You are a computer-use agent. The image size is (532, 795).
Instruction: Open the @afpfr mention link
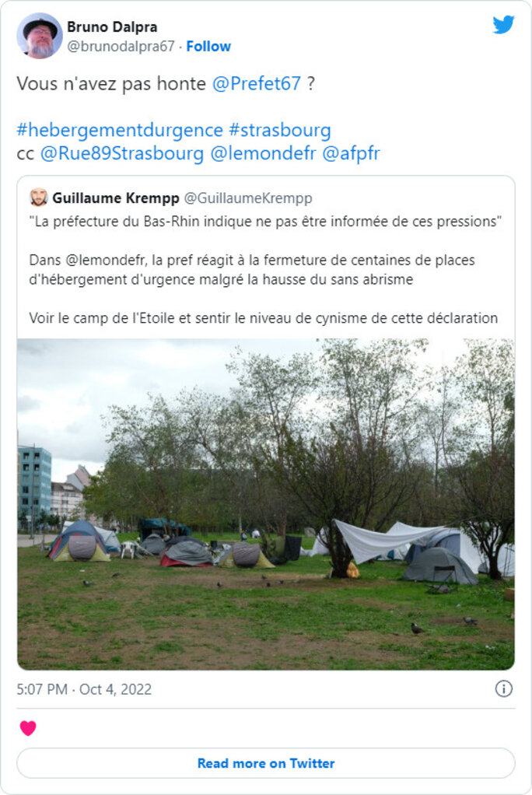351,153
